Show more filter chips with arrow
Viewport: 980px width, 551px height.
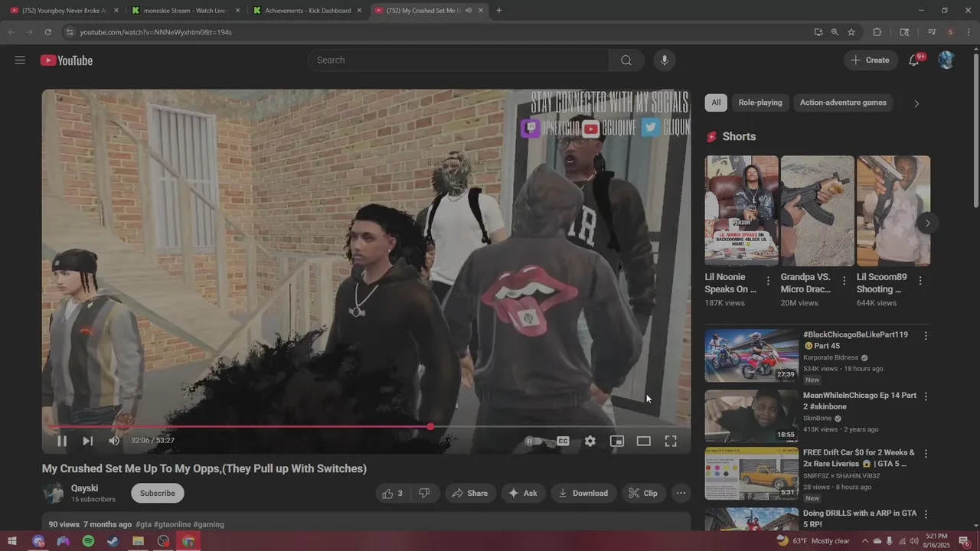[916, 103]
